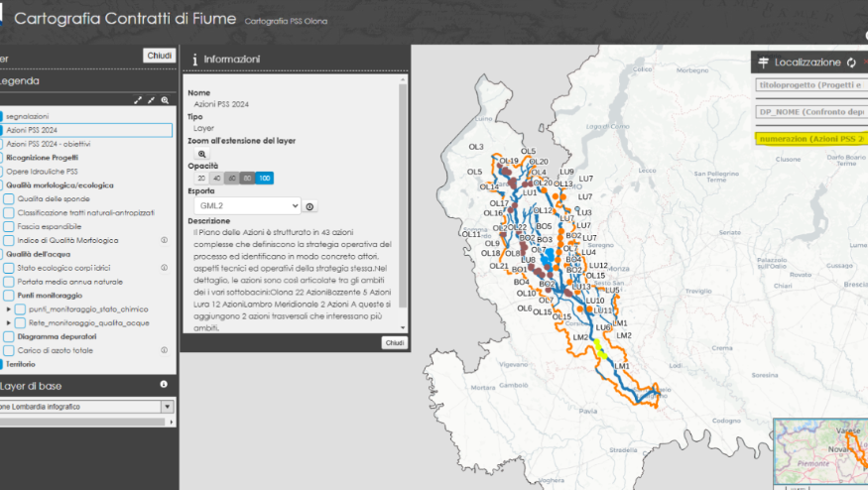Expand the punti_monitoraggio_stato_chimico tree node
The height and width of the screenshot is (490, 868).
tap(9, 309)
